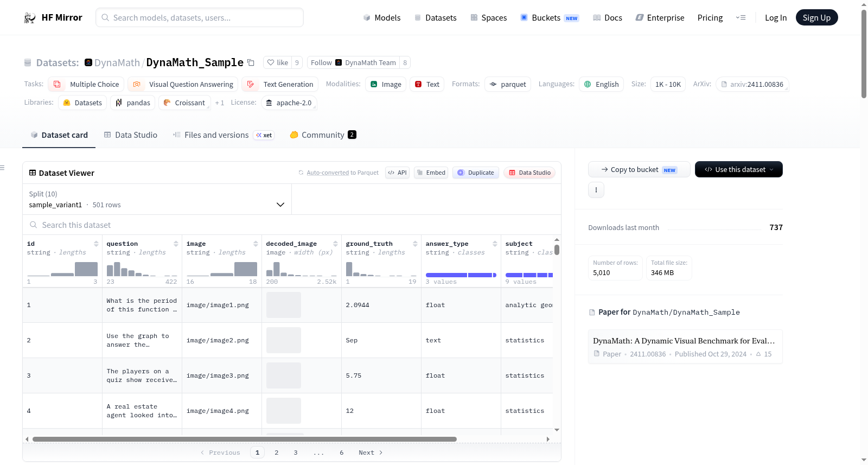Click the arXiv paper icon tag
Screen dimensions: 868x465
point(752,84)
